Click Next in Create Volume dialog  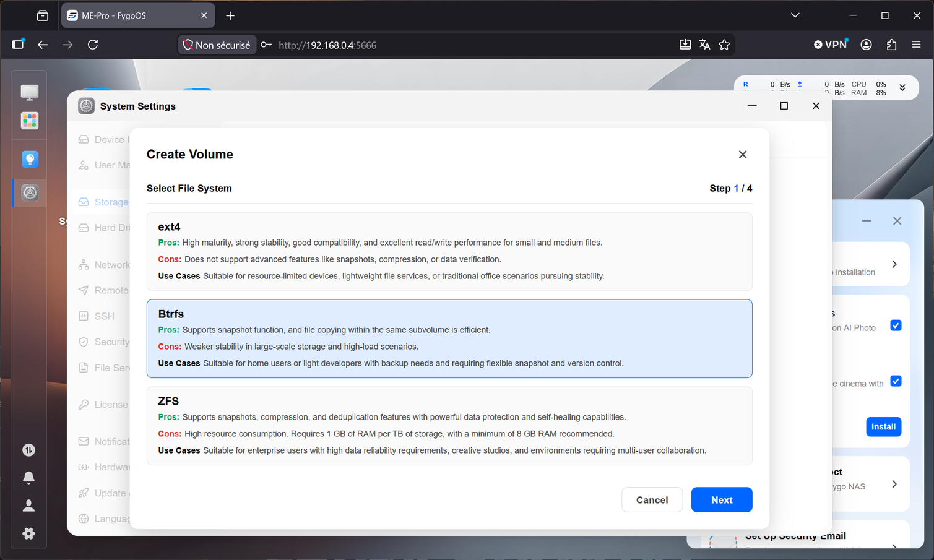pyautogui.click(x=722, y=500)
